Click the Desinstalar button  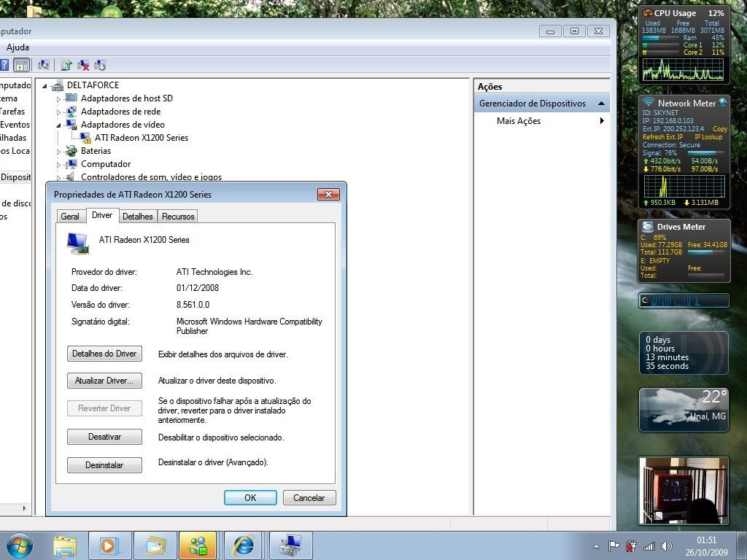pyautogui.click(x=104, y=465)
